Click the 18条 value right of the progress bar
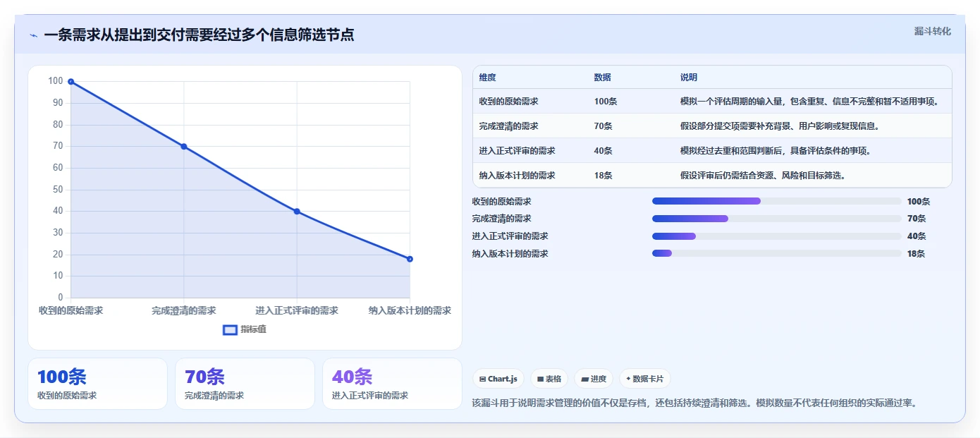Image resolution: width=980 pixels, height=438 pixels. (x=916, y=253)
